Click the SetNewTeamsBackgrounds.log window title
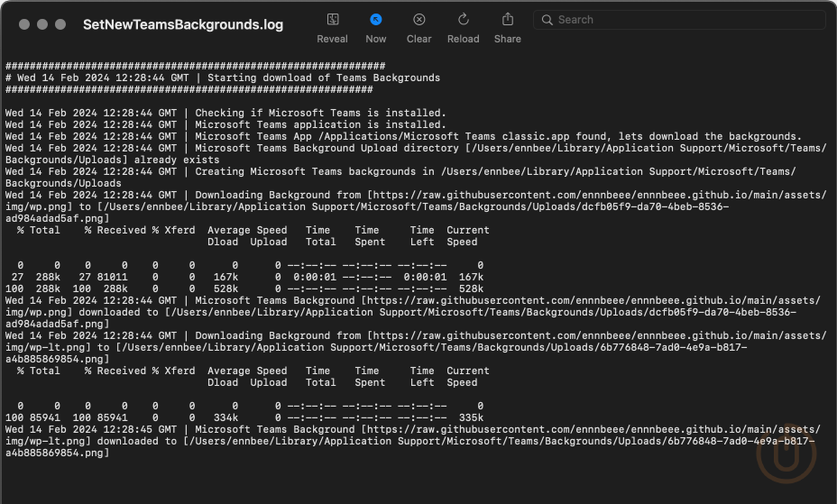Screen dimensions: 837x504 (183, 25)
